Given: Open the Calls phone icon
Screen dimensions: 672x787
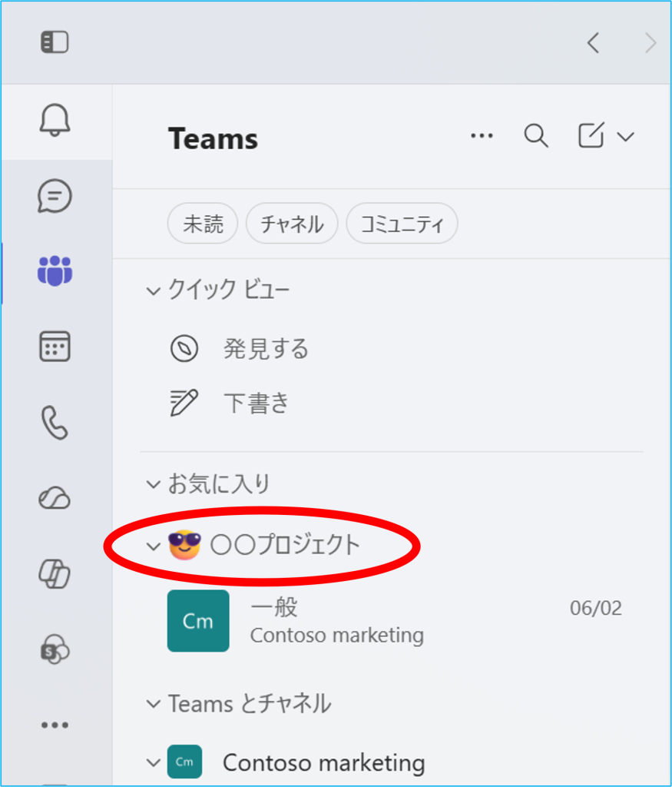Looking at the screenshot, I should [x=55, y=423].
